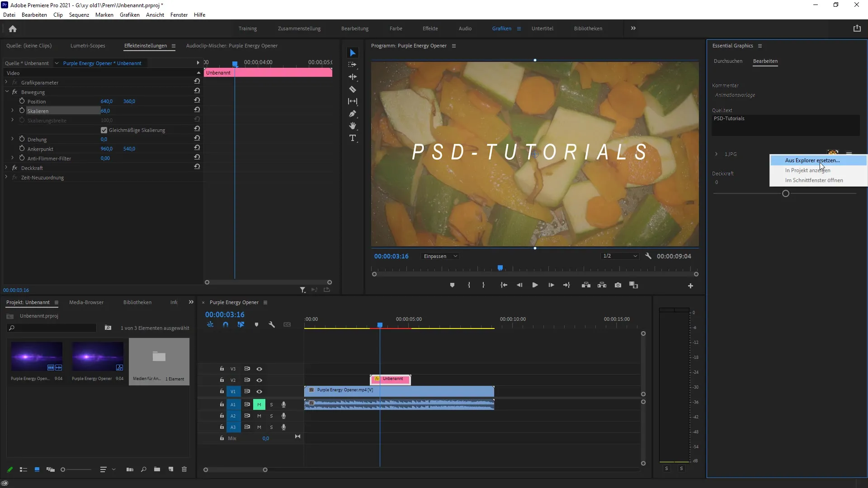Open the Media-Browser tab
The height and width of the screenshot is (488, 868).
pos(86,302)
